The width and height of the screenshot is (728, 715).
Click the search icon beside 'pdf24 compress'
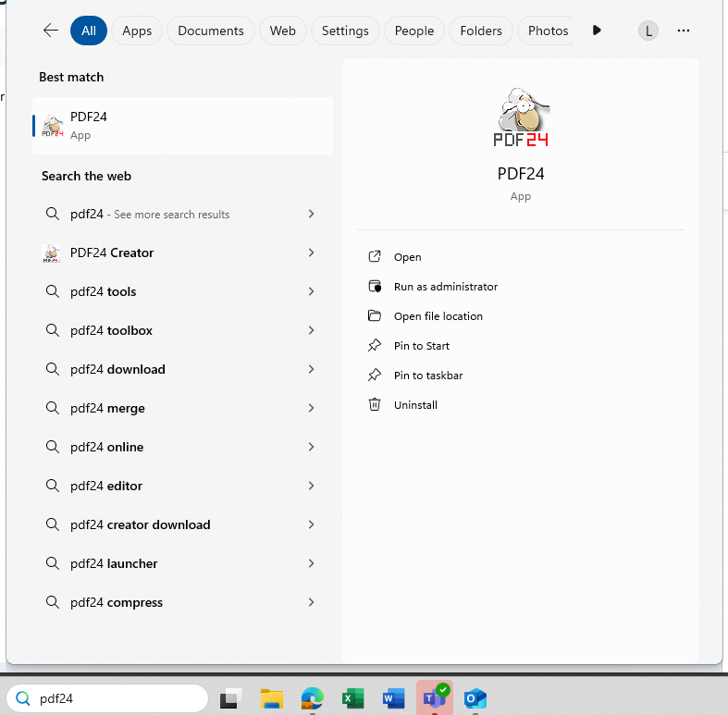pos(53,602)
